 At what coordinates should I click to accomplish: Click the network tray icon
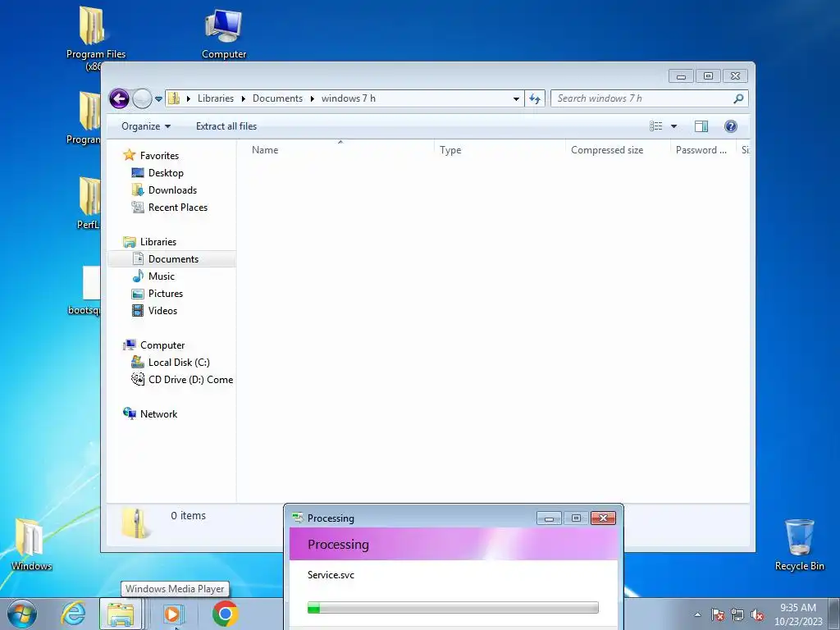tap(737, 614)
